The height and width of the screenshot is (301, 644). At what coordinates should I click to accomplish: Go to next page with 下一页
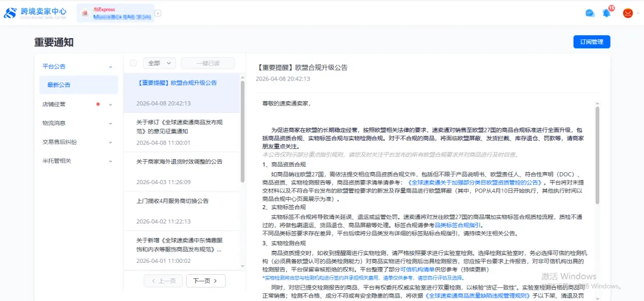(206, 281)
